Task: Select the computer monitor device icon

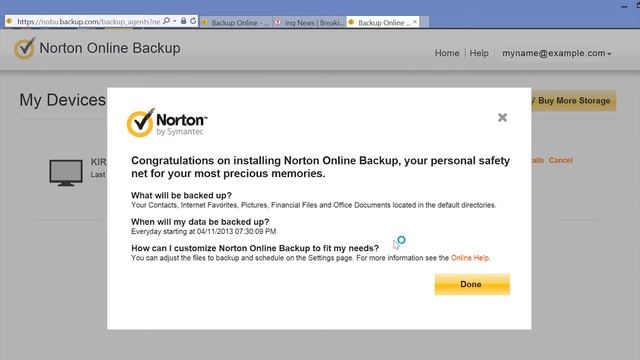Action: (x=66, y=173)
